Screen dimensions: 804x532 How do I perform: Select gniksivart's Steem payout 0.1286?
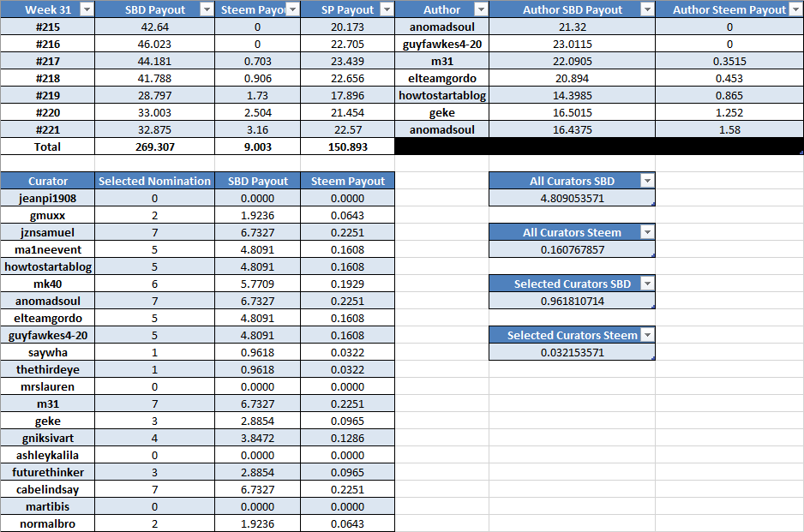(348, 439)
